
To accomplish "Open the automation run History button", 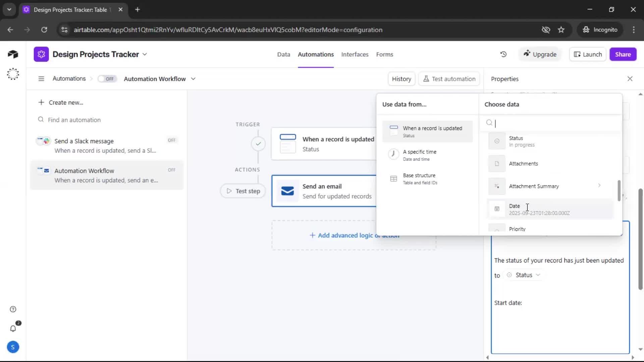I will tap(401, 79).
